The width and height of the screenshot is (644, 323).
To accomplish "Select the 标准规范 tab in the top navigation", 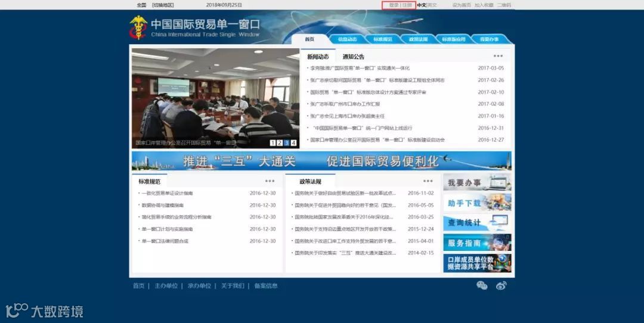I will [383, 39].
